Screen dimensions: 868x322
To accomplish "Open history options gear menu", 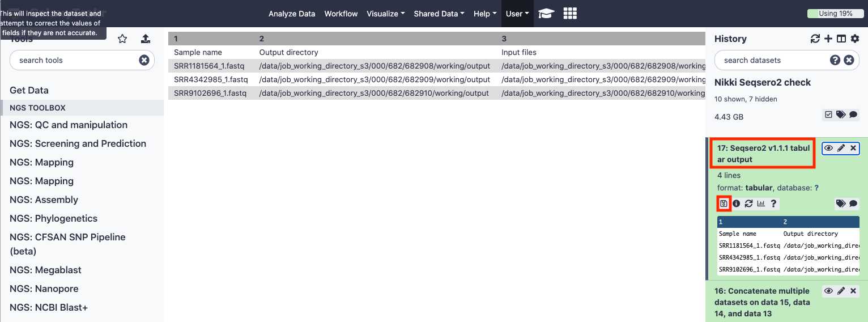I will pyautogui.click(x=855, y=39).
